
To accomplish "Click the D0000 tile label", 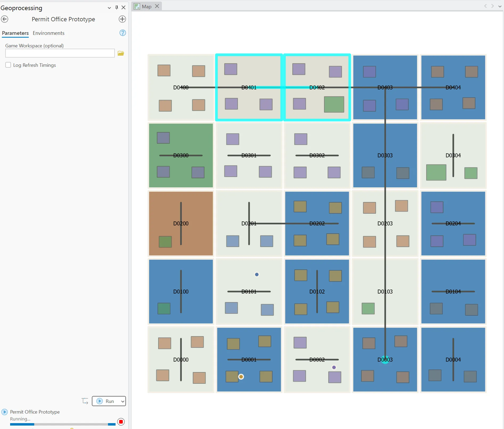I will coord(181,360).
